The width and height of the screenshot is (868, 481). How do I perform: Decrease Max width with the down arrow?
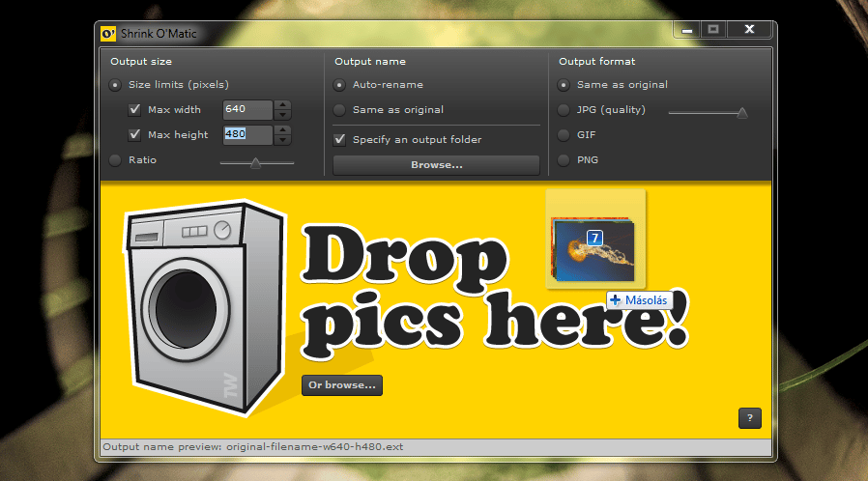283,114
